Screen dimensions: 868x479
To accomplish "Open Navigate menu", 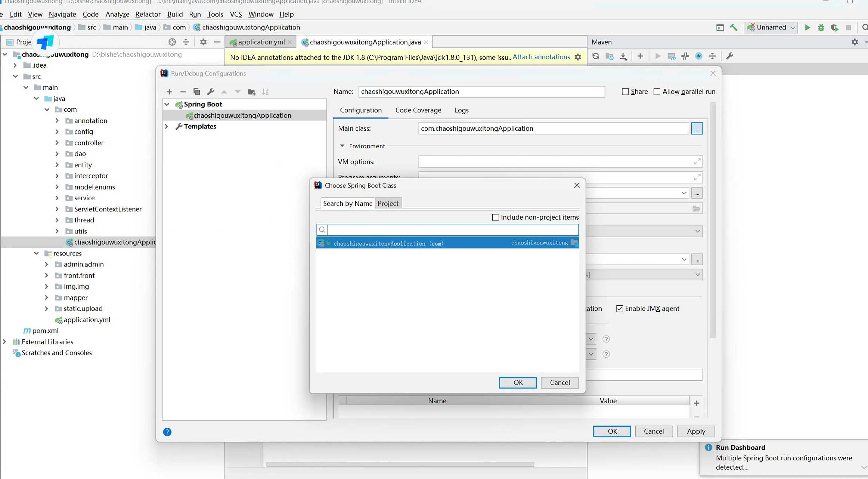I will coord(62,14).
